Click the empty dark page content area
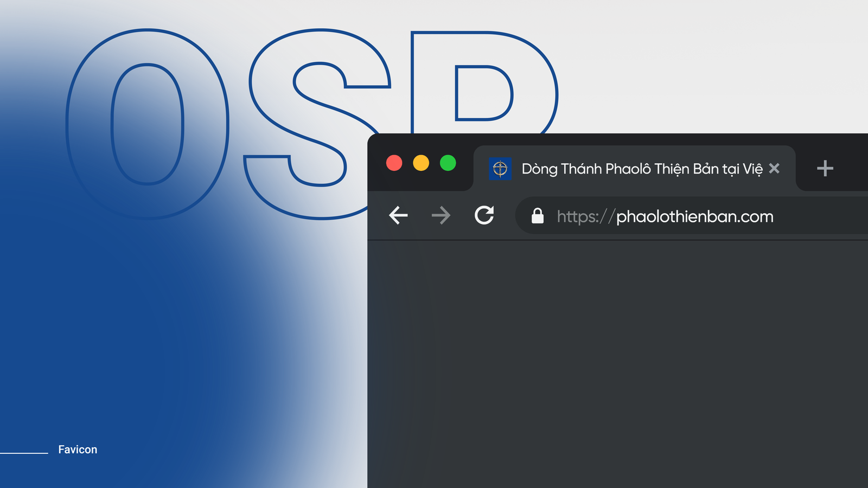 617,364
